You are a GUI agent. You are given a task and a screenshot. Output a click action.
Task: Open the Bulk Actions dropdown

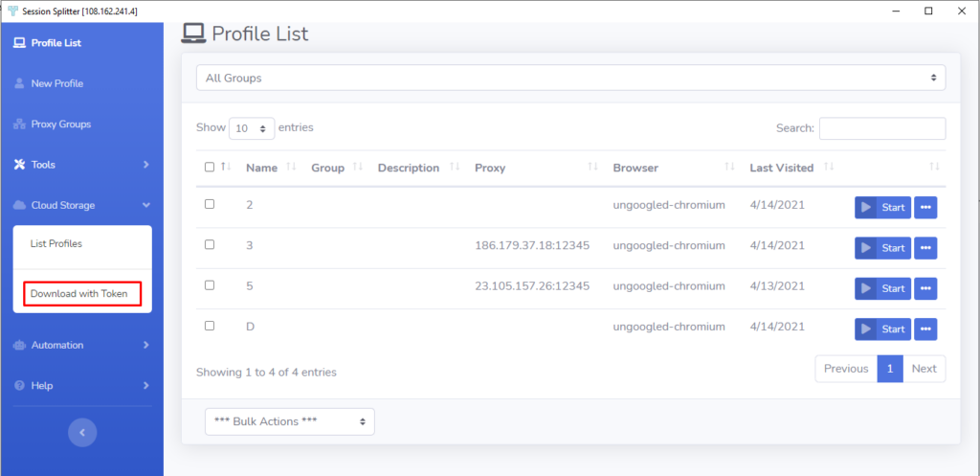[290, 421]
